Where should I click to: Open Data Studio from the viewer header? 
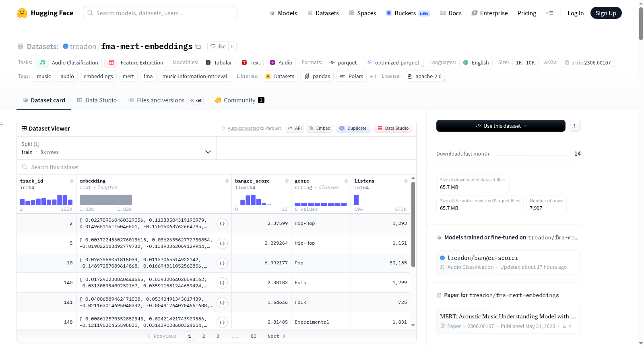[x=393, y=128]
